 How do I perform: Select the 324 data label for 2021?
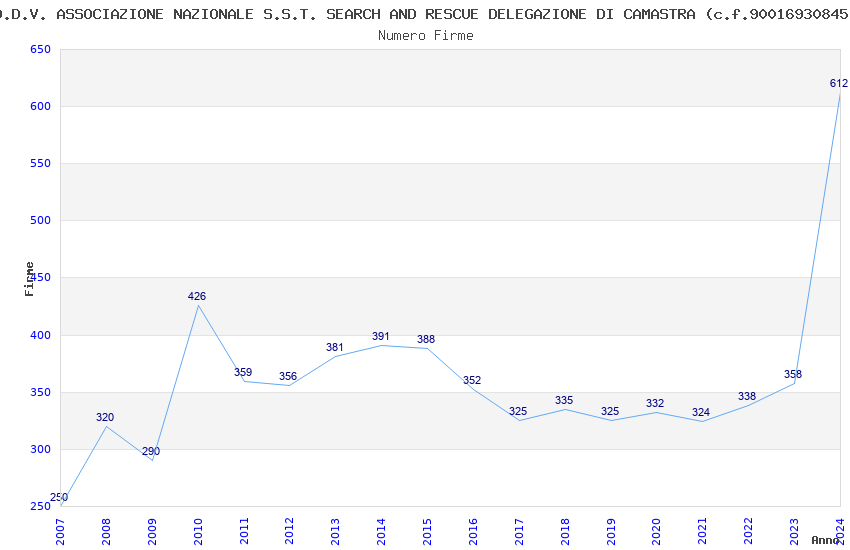(701, 412)
